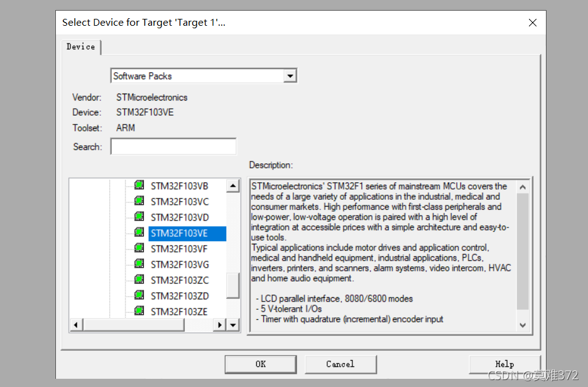This screenshot has width=588, height=387.
Task: Select device STM32F103VB in the tree
Action: pos(179,186)
